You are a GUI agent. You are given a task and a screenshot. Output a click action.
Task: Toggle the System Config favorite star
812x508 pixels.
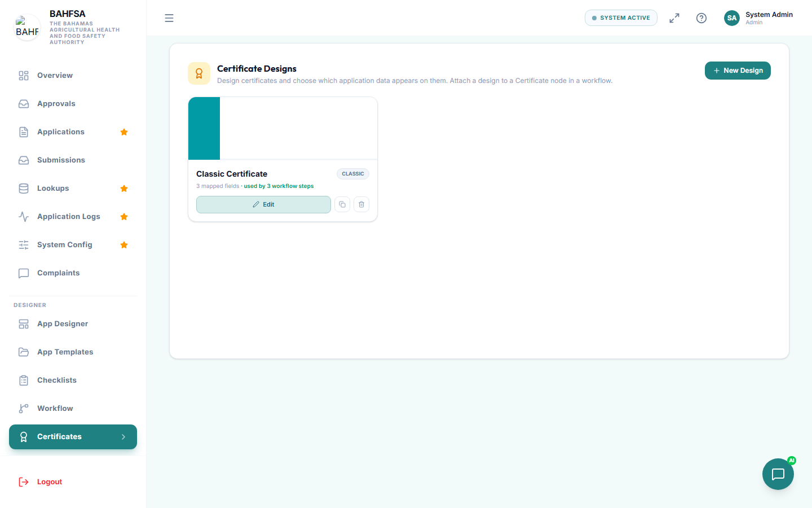point(124,245)
